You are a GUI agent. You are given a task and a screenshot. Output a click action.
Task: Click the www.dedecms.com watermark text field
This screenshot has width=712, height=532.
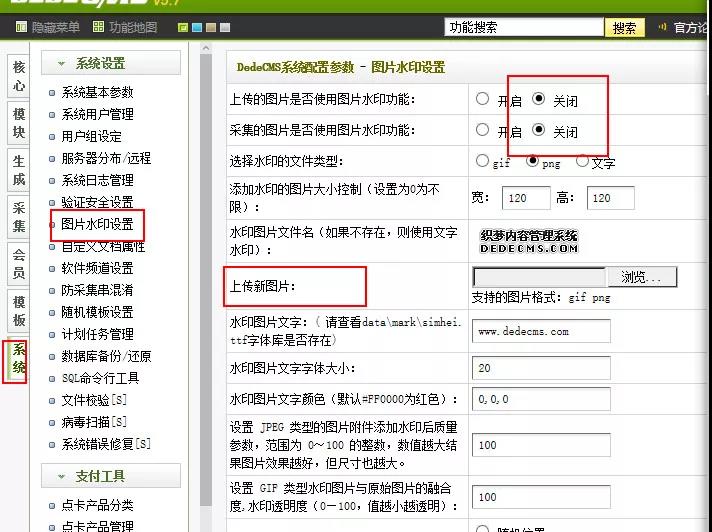(x=541, y=331)
